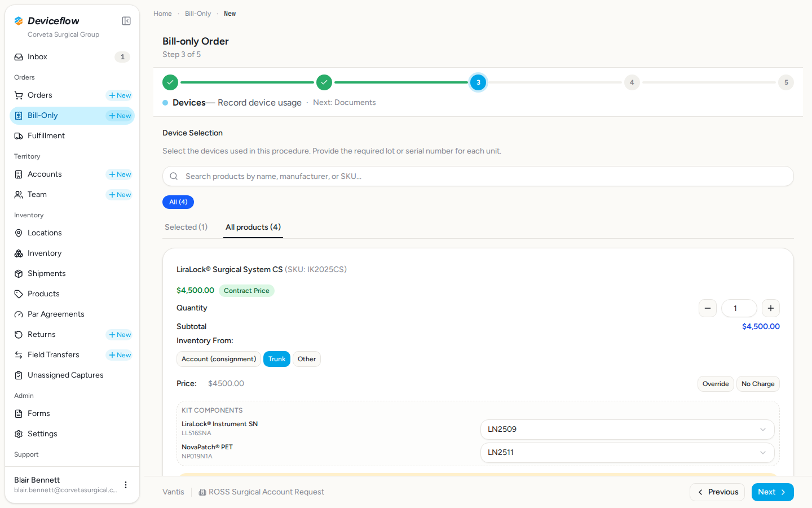Viewport: 812px width, 508px height.
Task: Open user menu dots for Blair Bennett
Action: click(126, 485)
